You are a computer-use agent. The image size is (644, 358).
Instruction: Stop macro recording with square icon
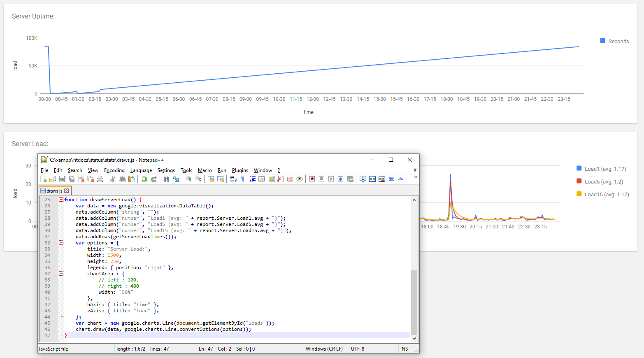click(322, 179)
